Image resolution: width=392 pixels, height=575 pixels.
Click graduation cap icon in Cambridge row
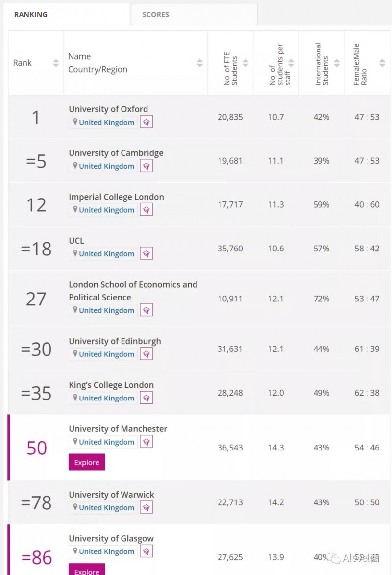tap(147, 166)
